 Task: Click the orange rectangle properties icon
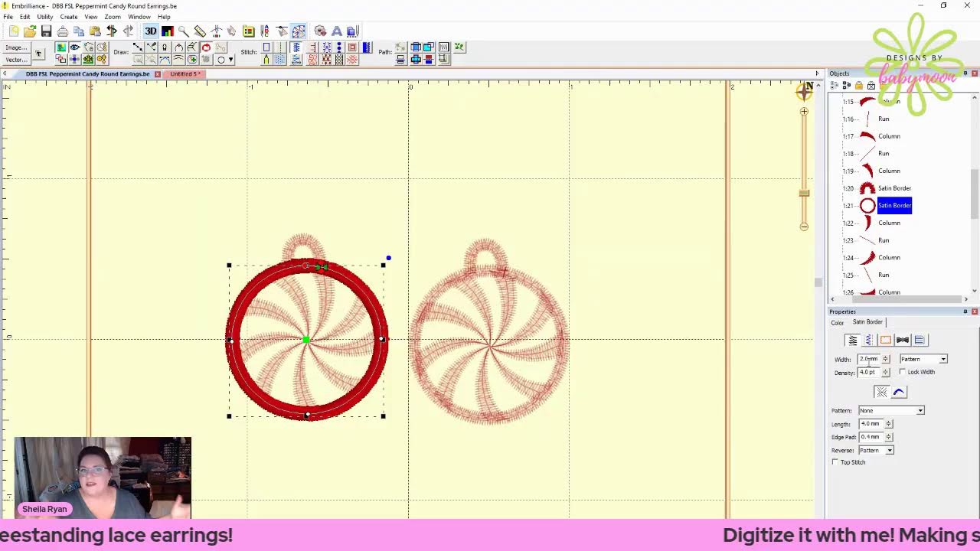[x=886, y=340]
